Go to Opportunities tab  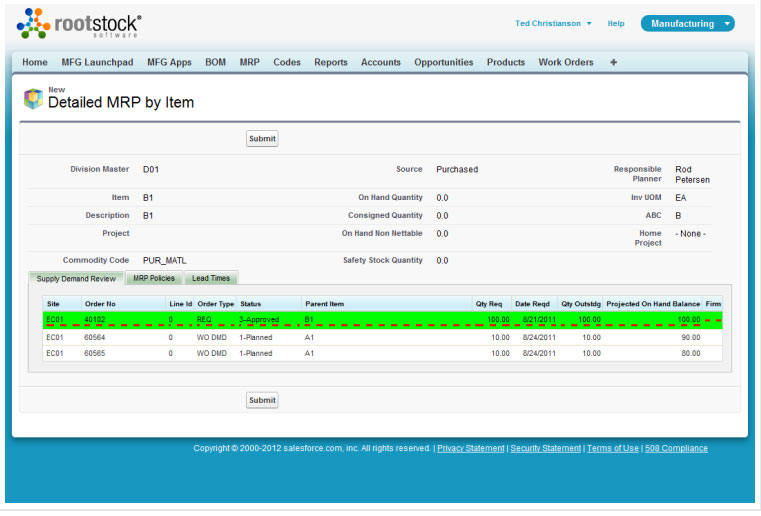tap(444, 62)
